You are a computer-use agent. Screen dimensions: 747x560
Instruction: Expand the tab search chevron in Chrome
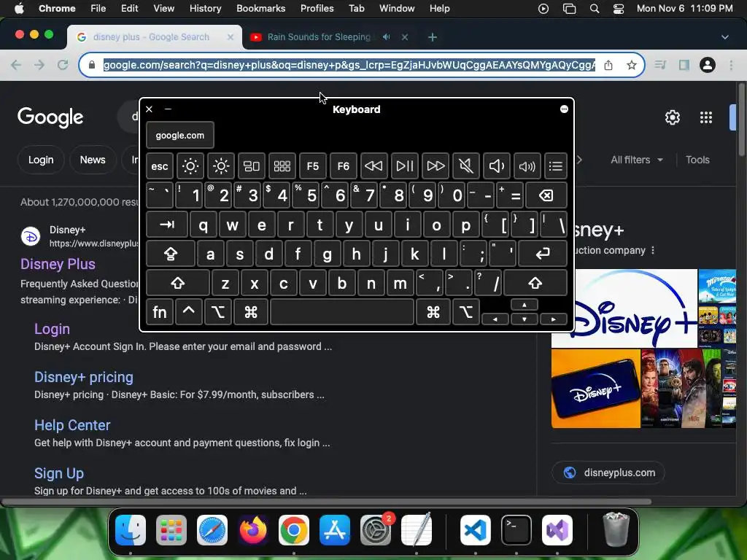click(724, 37)
